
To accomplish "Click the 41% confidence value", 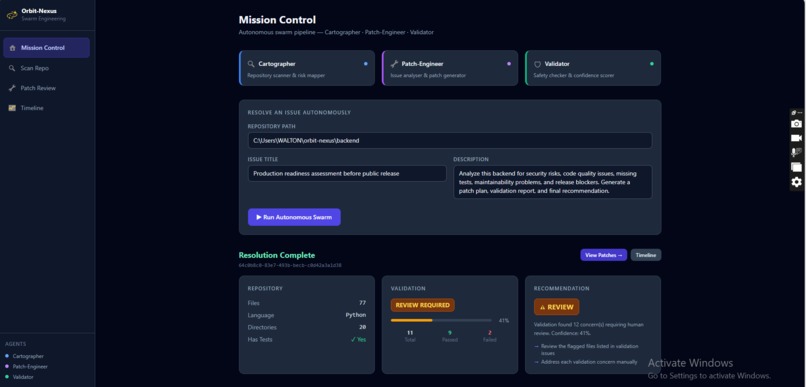I will pyautogui.click(x=504, y=320).
